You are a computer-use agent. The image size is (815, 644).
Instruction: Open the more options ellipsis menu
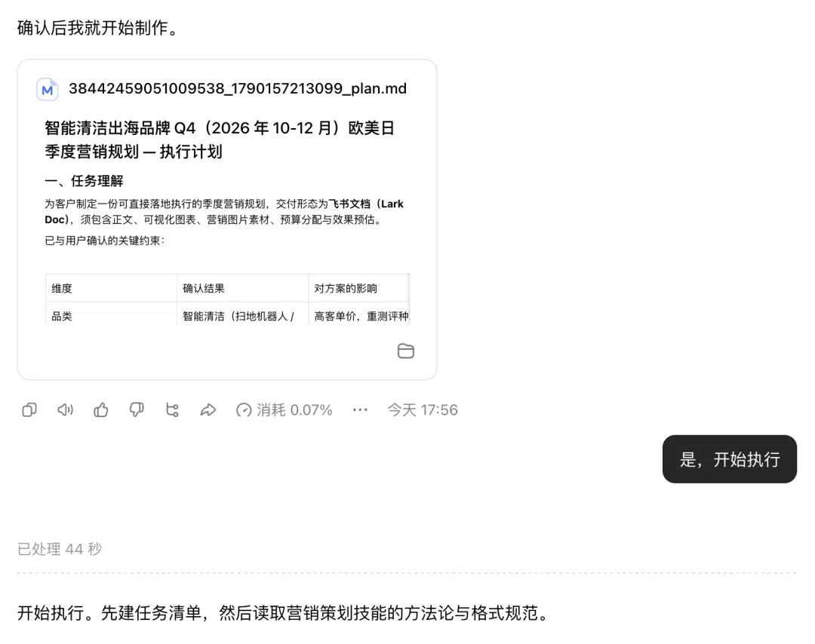[360, 409]
